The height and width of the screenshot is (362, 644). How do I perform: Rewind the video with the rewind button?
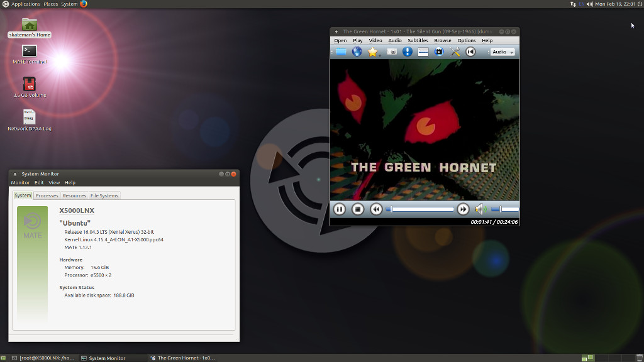click(x=376, y=209)
